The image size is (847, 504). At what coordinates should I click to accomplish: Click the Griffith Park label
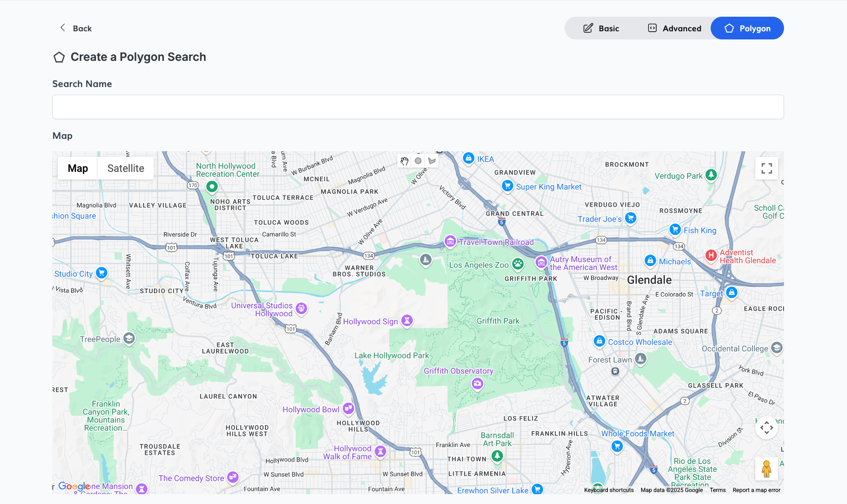tap(498, 321)
